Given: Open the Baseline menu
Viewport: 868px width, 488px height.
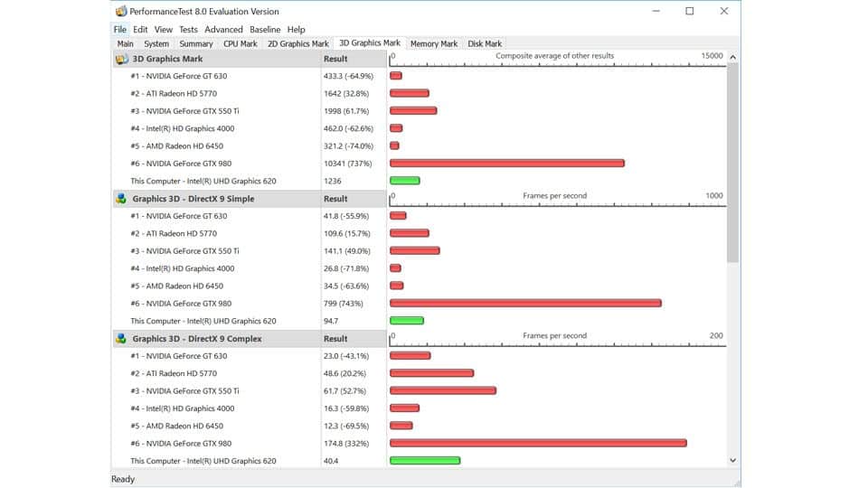Looking at the screenshot, I should (265, 29).
